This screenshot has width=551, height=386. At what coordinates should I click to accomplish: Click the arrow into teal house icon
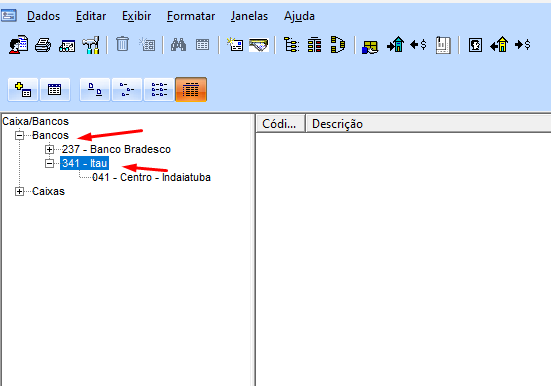(x=395, y=45)
